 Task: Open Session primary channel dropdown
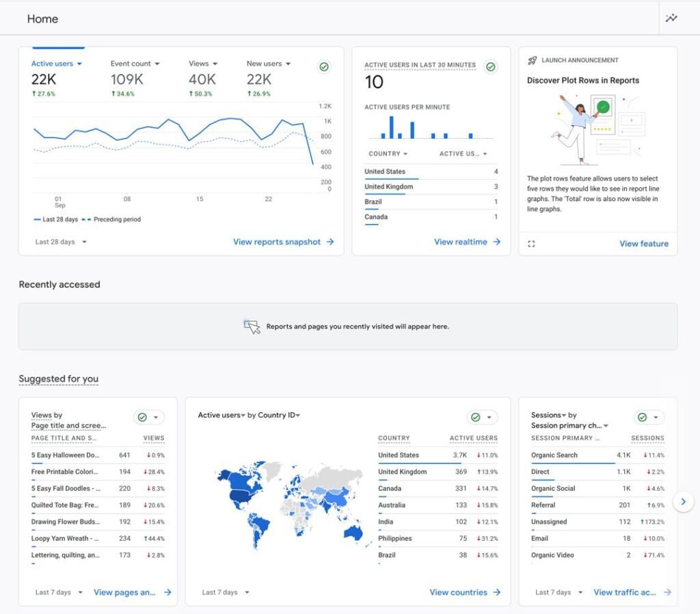coord(569,425)
